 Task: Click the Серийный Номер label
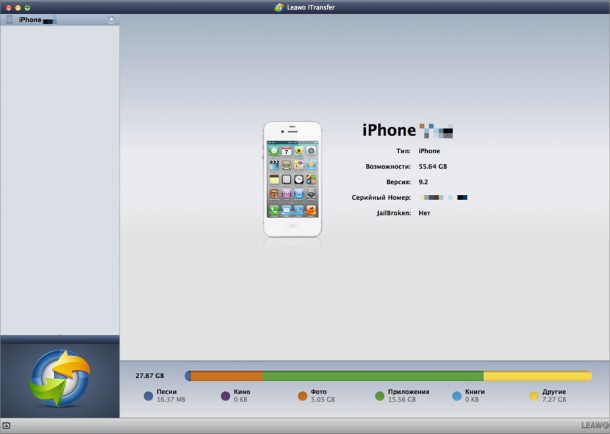point(381,198)
